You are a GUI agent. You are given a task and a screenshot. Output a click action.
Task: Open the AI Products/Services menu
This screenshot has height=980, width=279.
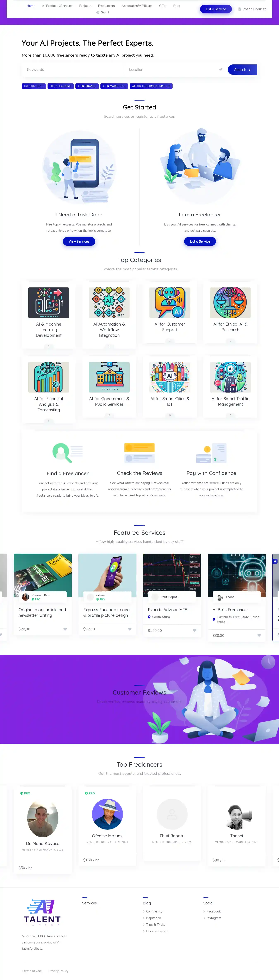point(57,6)
